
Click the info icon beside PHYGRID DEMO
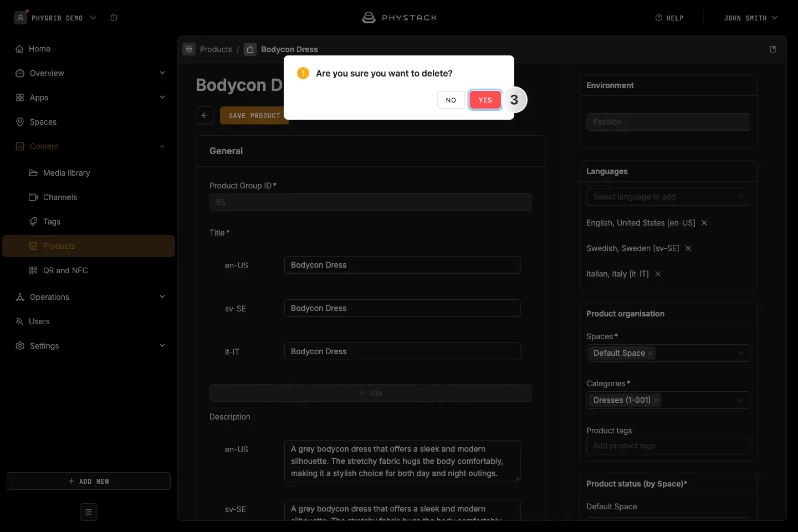click(x=114, y=18)
